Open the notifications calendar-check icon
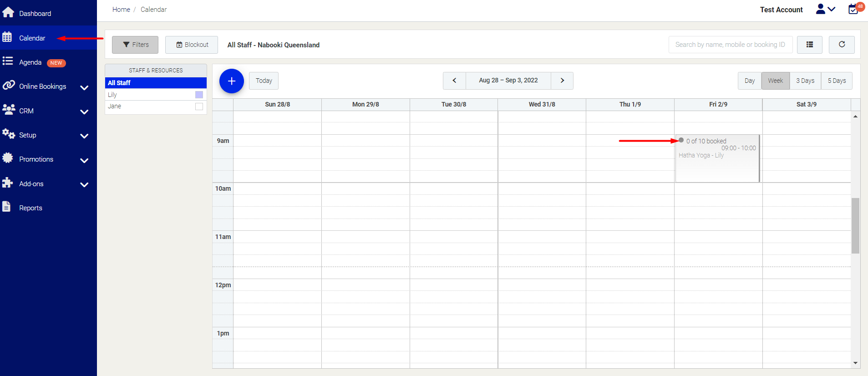Screen dimensions: 868x376 tap(854, 9)
